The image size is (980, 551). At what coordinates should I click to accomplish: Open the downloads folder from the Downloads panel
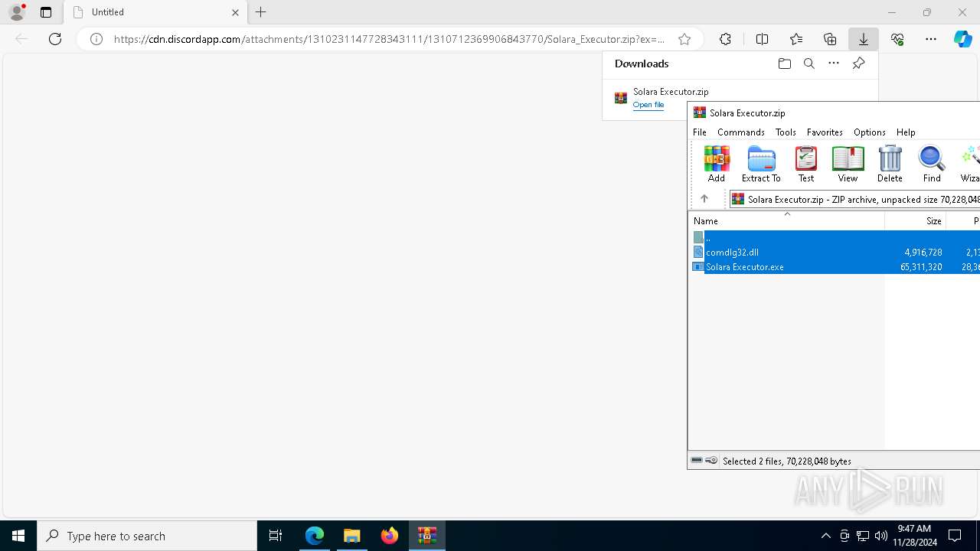784,64
